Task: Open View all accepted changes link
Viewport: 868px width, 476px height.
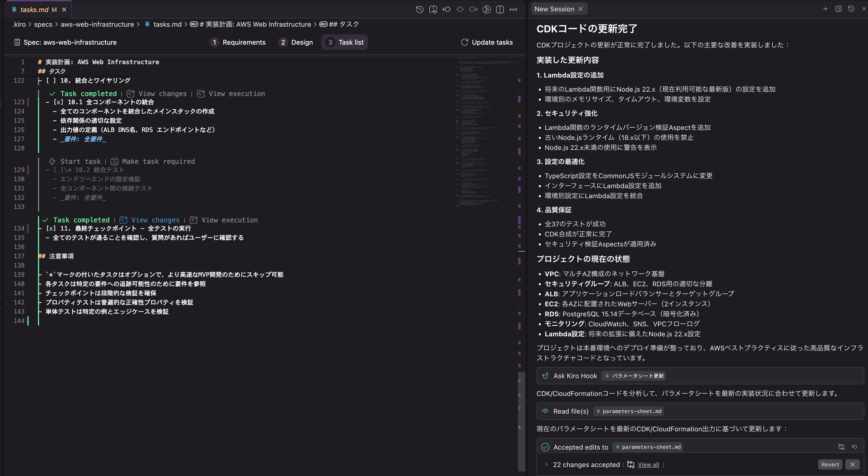Action: tap(649, 464)
